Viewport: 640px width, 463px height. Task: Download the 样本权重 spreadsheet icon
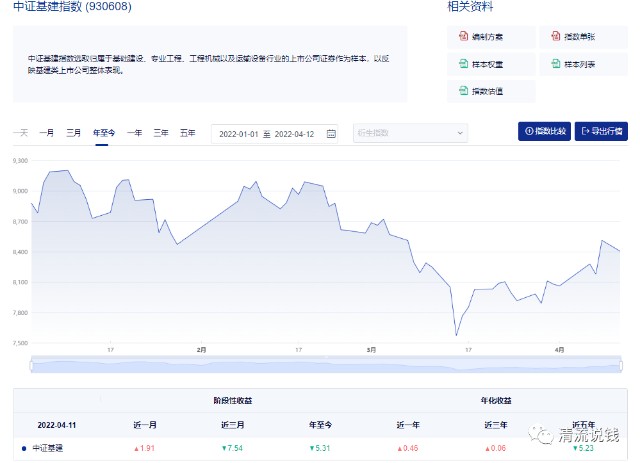tap(463, 64)
